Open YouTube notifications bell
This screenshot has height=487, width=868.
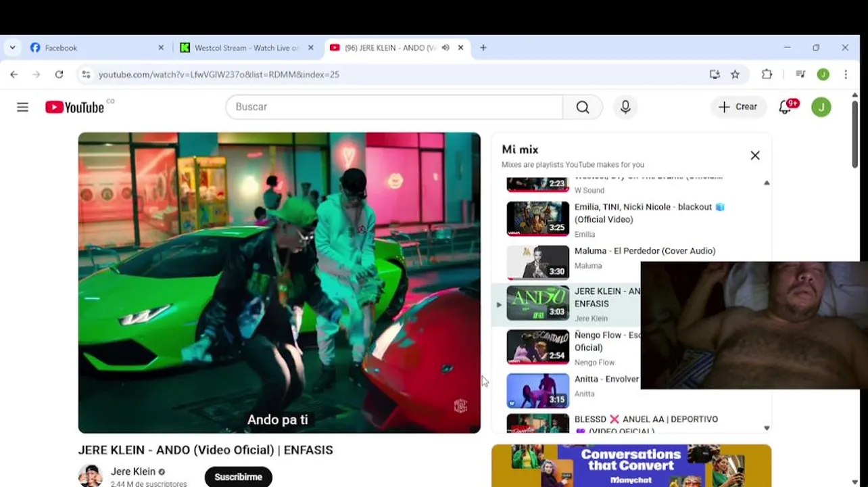point(786,107)
